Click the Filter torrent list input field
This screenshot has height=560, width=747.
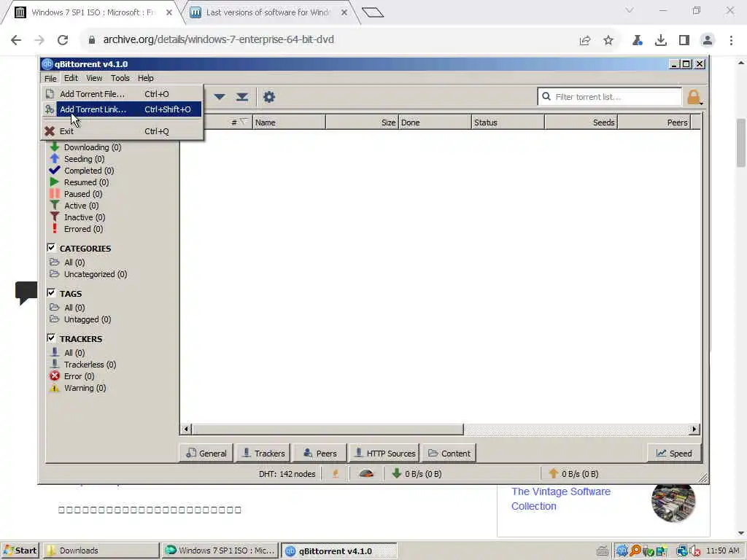click(x=611, y=97)
